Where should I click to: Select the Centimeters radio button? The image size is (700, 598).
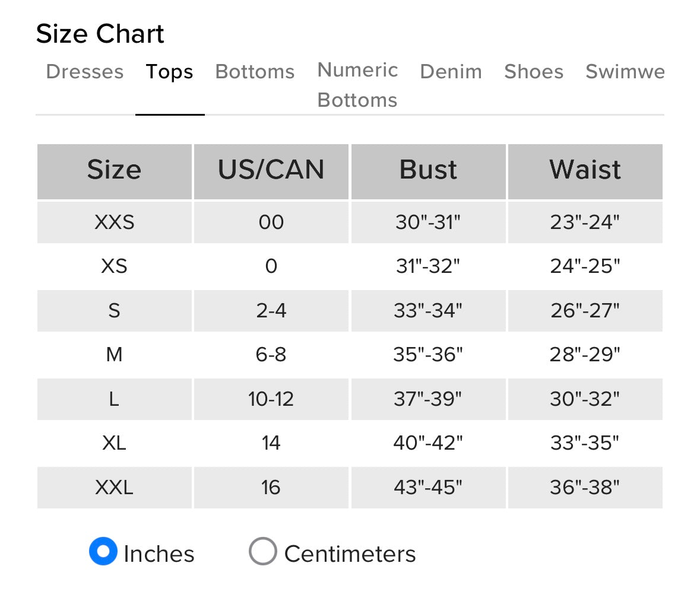[x=263, y=551]
